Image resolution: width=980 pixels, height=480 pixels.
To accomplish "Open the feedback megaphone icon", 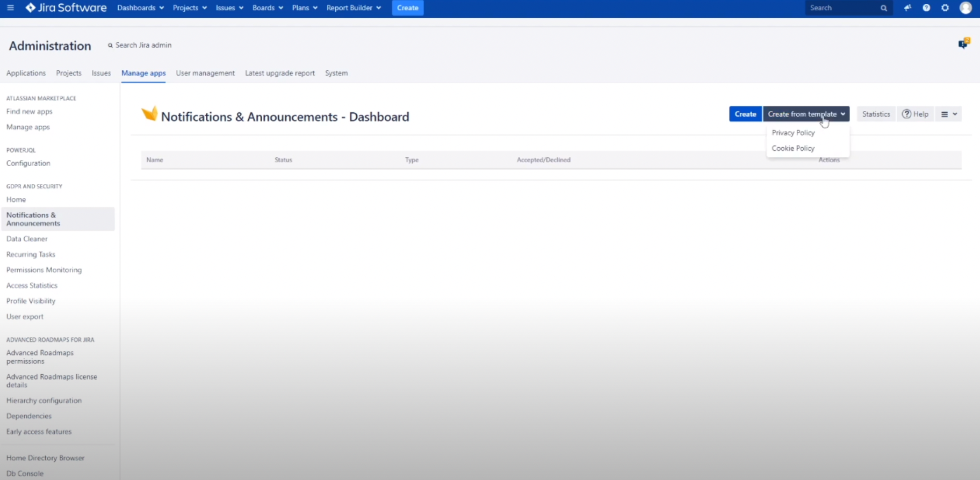I will click(x=907, y=8).
